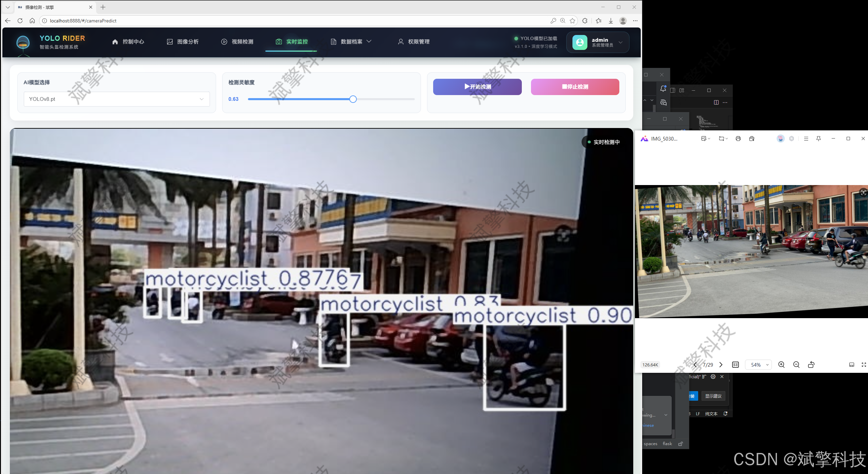Image resolution: width=868 pixels, height=474 pixels.
Task: Go to next image in viewer
Action: pyautogui.click(x=721, y=365)
